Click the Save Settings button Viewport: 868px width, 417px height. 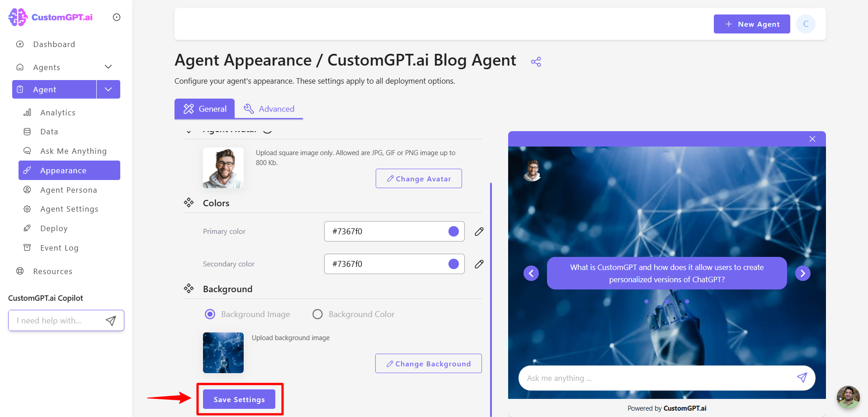tap(239, 399)
